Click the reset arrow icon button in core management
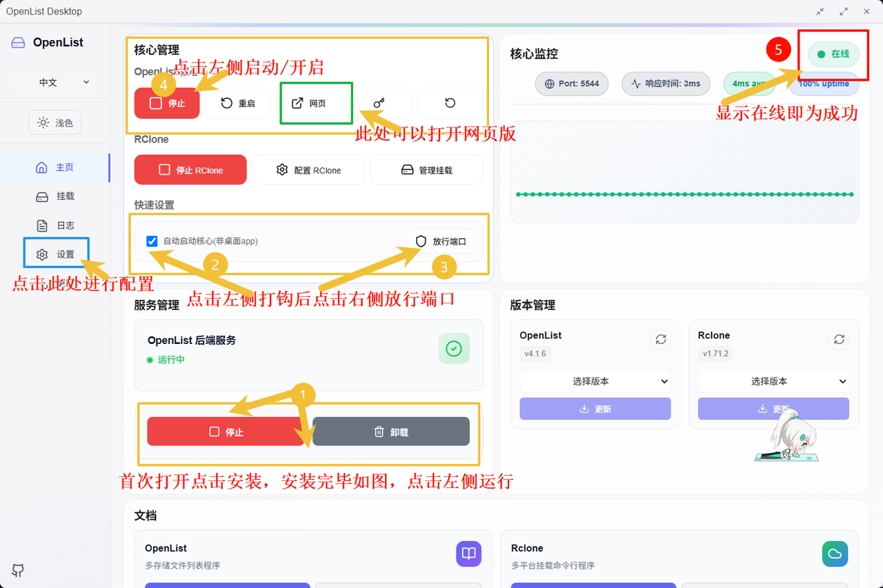 coord(450,103)
